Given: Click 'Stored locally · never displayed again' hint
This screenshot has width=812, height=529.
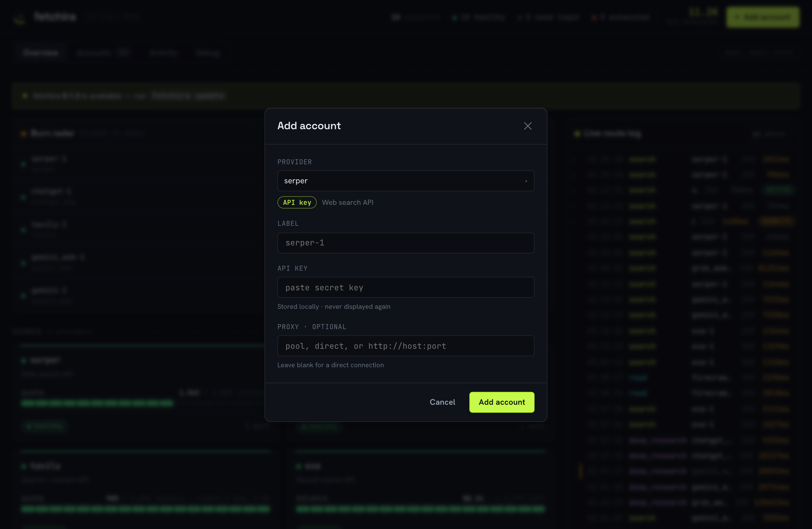Looking at the screenshot, I should pyautogui.click(x=334, y=307).
